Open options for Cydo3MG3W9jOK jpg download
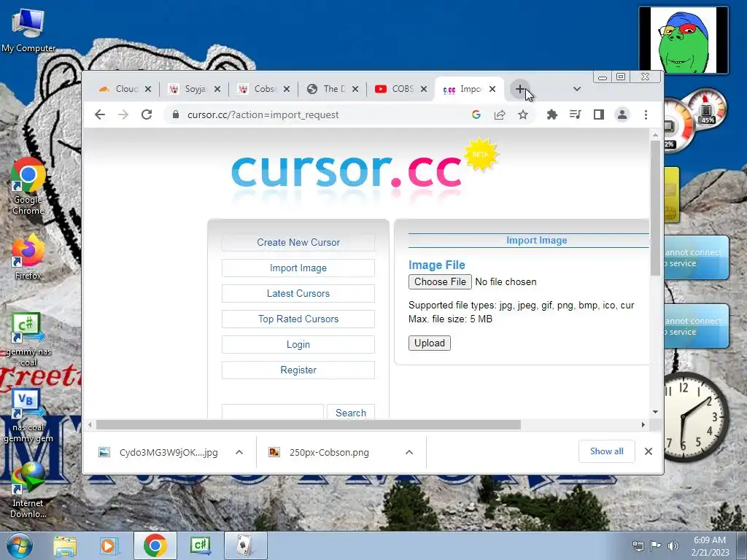Screen dimensions: 747x560 tap(239, 452)
